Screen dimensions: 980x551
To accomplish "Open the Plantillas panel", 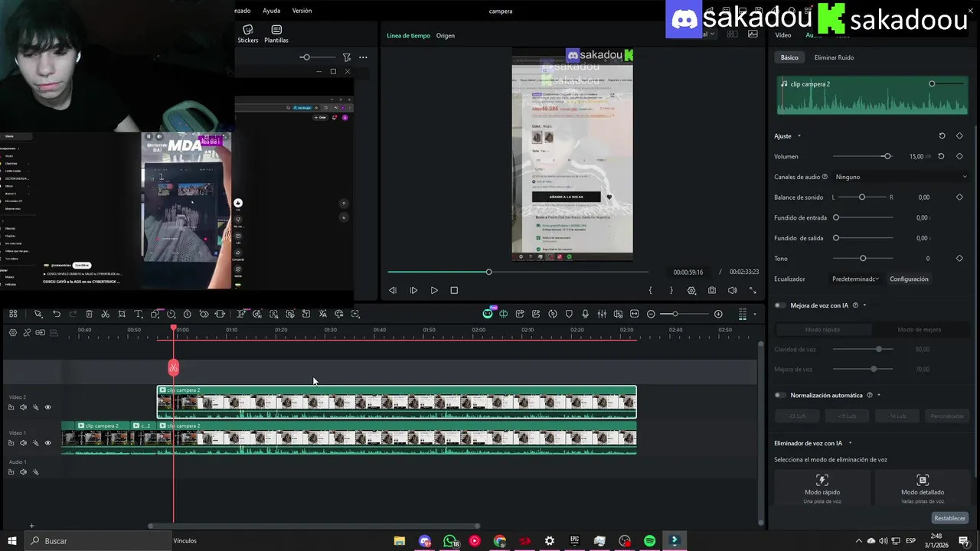I will [276, 34].
